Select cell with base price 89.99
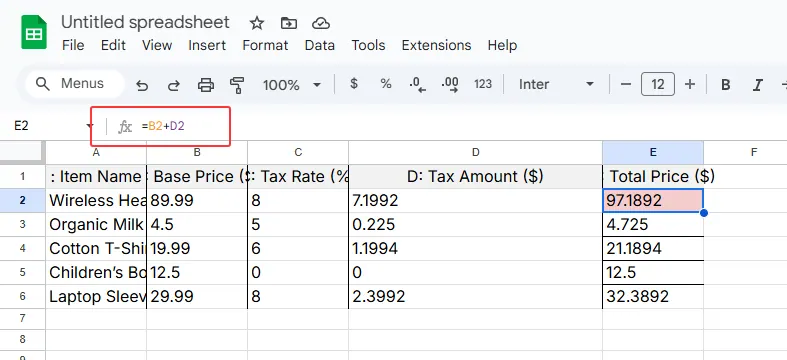 click(x=197, y=201)
